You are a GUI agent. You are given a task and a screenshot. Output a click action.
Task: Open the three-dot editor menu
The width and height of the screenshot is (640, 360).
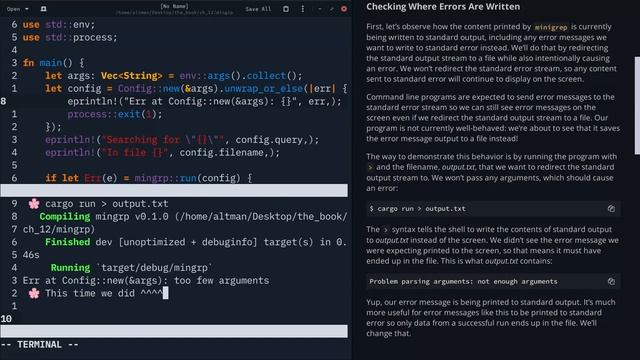click(x=302, y=9)
